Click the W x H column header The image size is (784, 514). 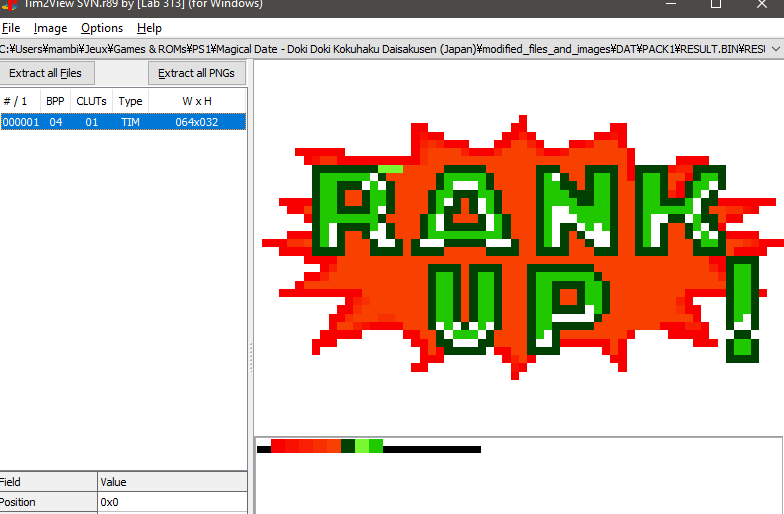coord(196,101)
